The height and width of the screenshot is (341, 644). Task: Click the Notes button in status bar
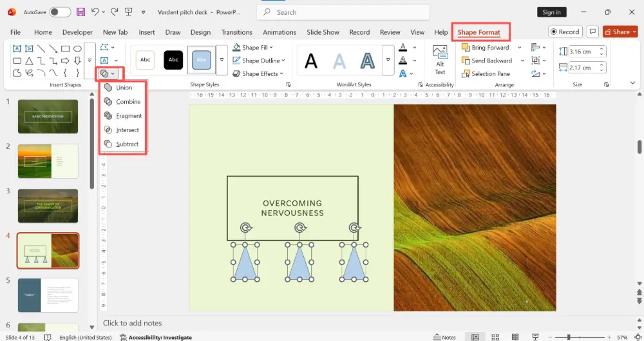pos(444,337)
